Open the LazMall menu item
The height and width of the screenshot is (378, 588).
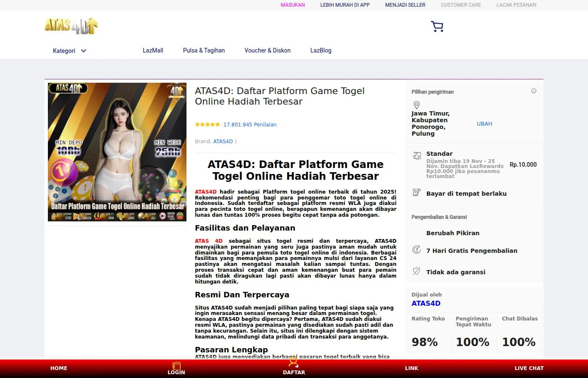153,50
